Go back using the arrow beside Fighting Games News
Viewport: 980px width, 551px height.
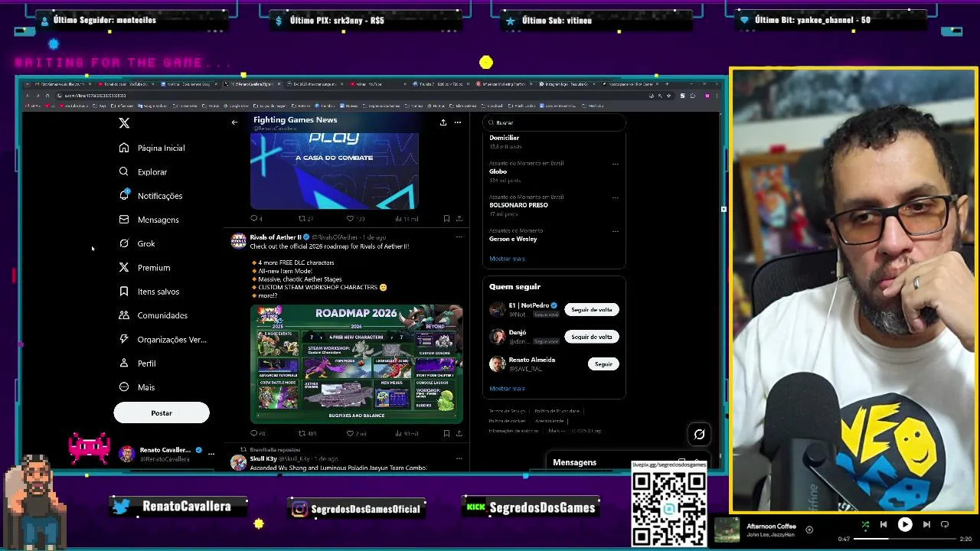(234, 122)
